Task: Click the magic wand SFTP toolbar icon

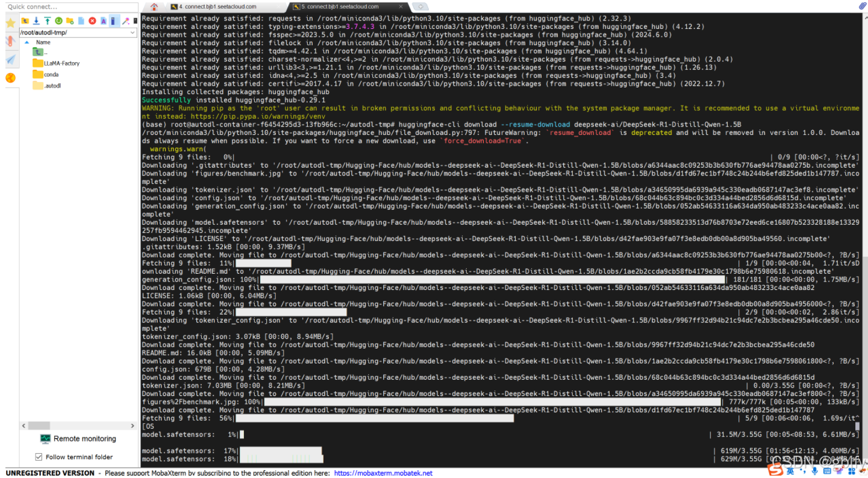Action: (125, 21)
